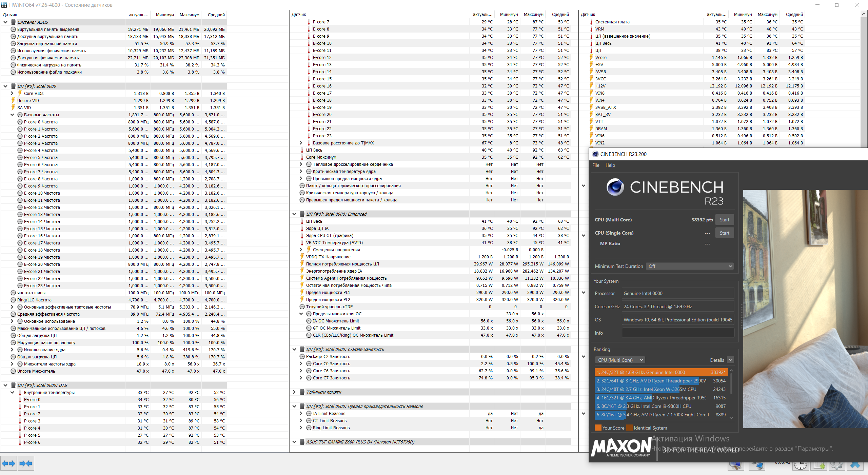Click the expand panels arrows button

point(8,463)
